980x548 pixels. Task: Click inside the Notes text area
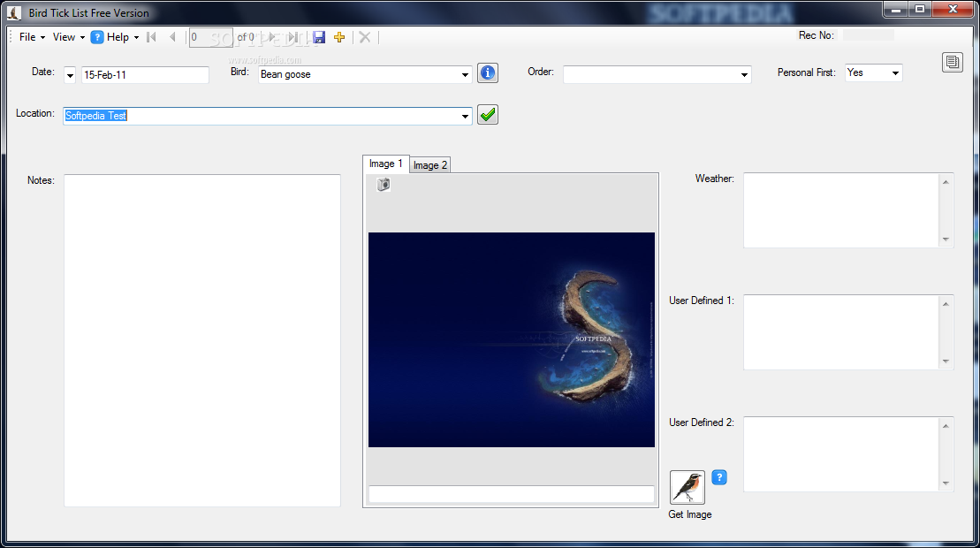pyautogui.click(x=202, y=340)
